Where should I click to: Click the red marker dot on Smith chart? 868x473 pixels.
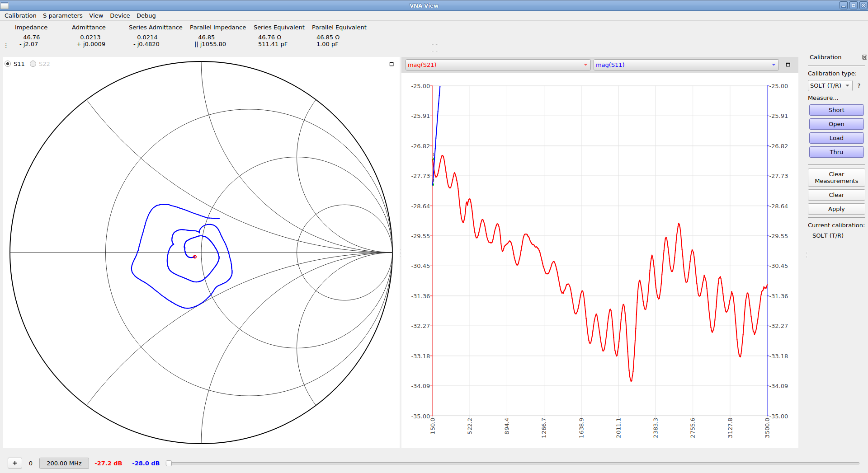coord(195,257)
